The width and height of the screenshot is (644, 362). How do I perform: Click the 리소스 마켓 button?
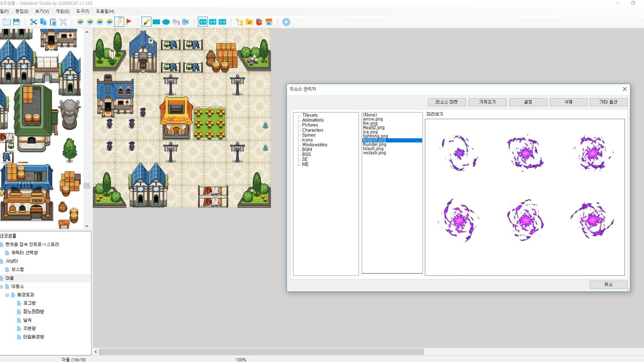tap(446, 102)
